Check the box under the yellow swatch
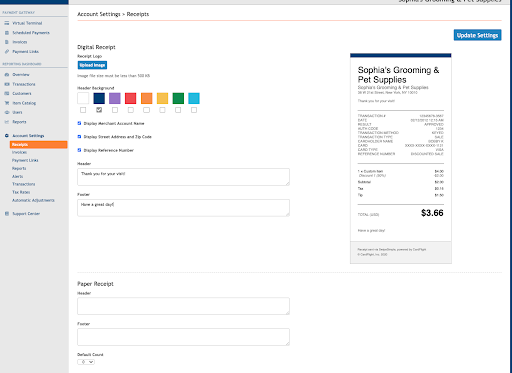This screenshot has width=512, height=373. (x=162, y=110)
